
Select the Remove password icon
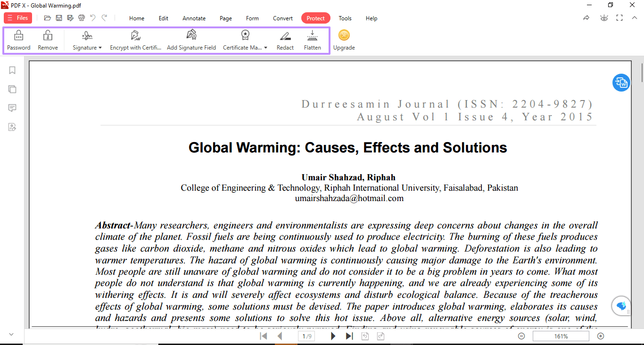[x=48, y=35]
